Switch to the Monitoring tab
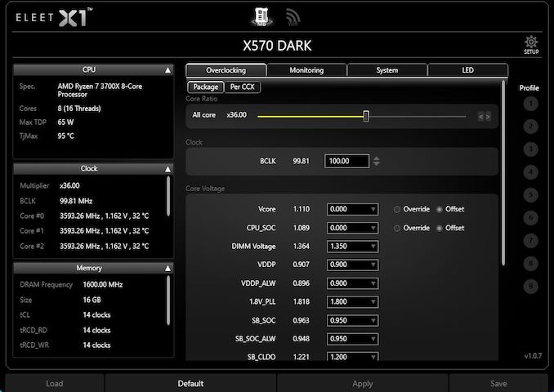The width and height of the screenshot is (554, 392). (306, 70)
